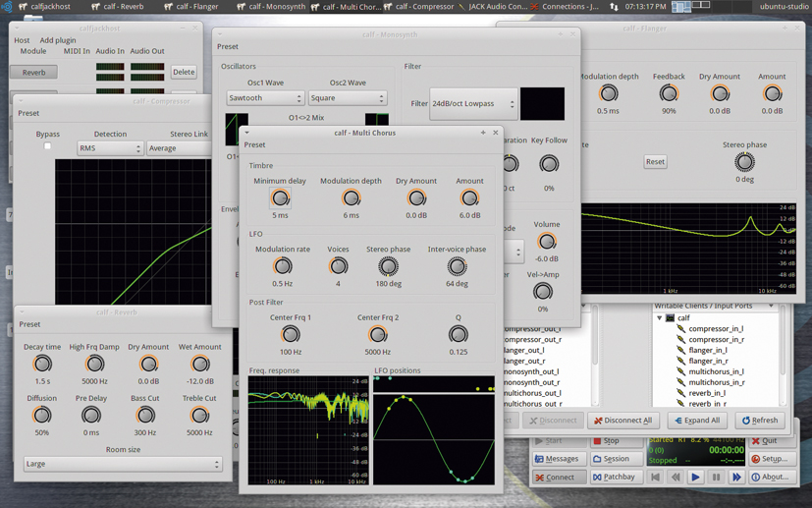
Task: Open the Preset menu in Compressor window
Action: point(29,113)
